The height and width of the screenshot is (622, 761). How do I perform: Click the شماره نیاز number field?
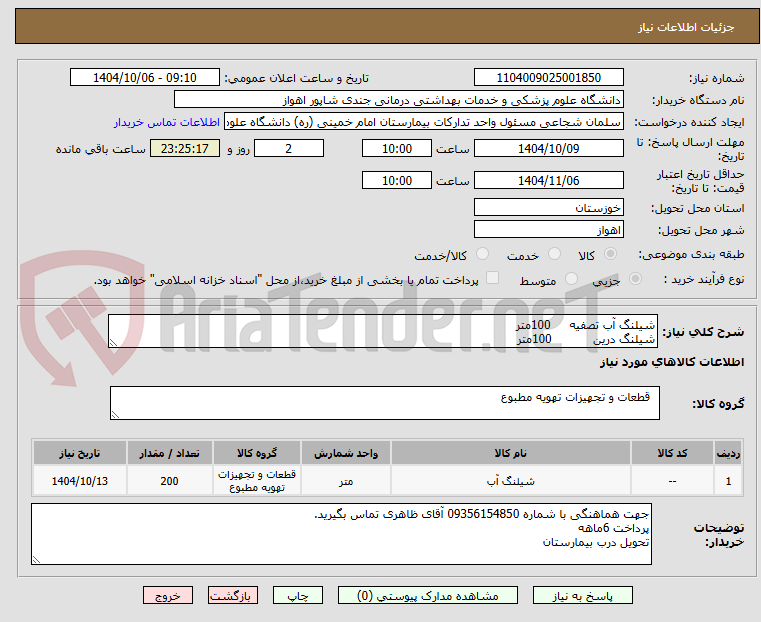click(x=548, y=78)
